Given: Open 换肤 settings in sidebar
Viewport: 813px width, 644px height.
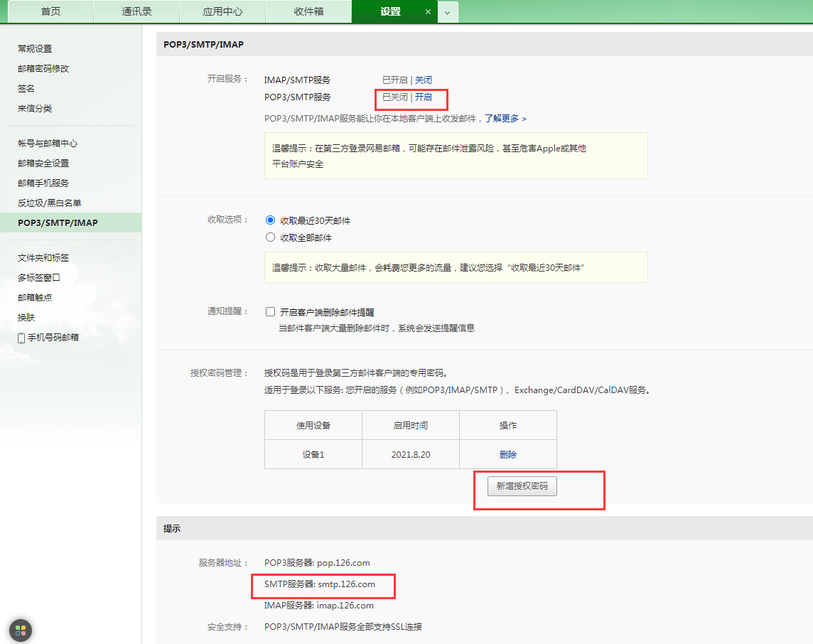Looking at the screenshot, I should (x=26, y=317).
